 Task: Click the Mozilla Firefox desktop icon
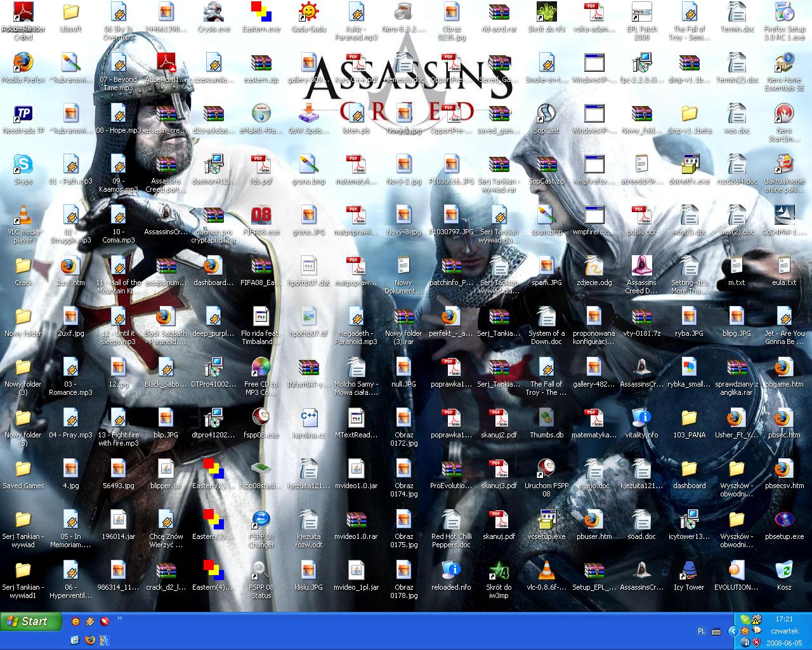point(23,63)
